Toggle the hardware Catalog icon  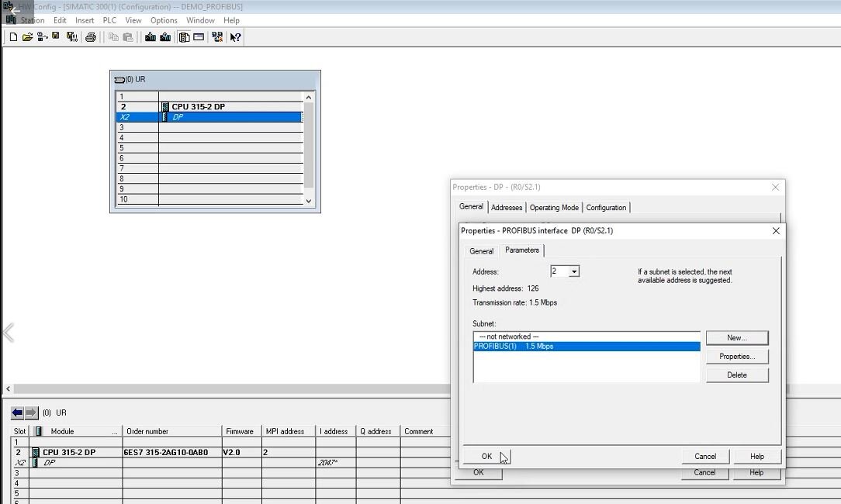click(x=184, y=37)
